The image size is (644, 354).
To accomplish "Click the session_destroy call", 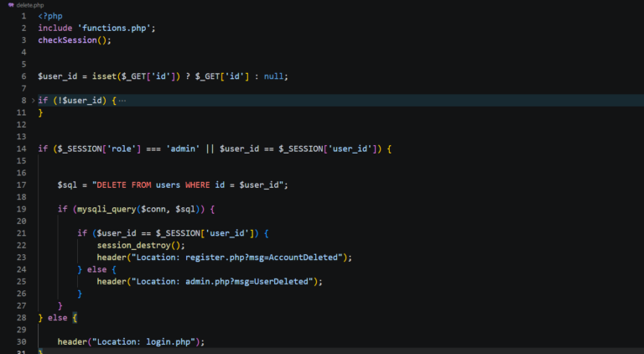I will (132, 245).
